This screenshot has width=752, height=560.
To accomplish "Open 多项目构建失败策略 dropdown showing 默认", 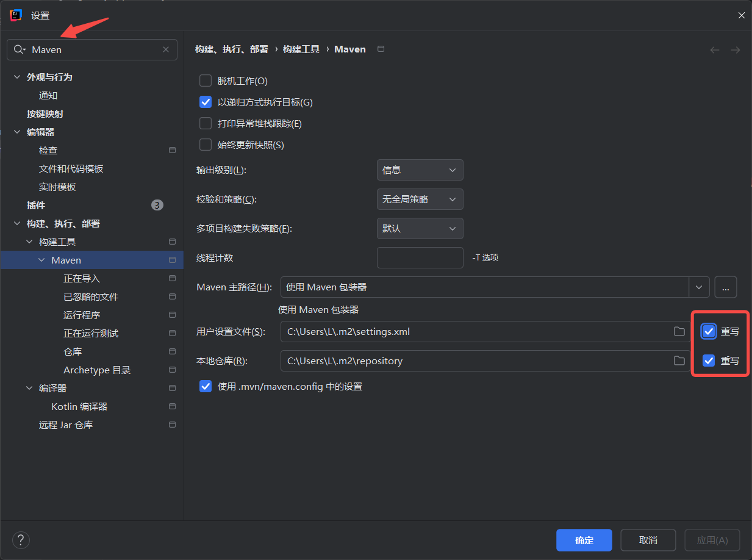I will click(x=420, y=228).
